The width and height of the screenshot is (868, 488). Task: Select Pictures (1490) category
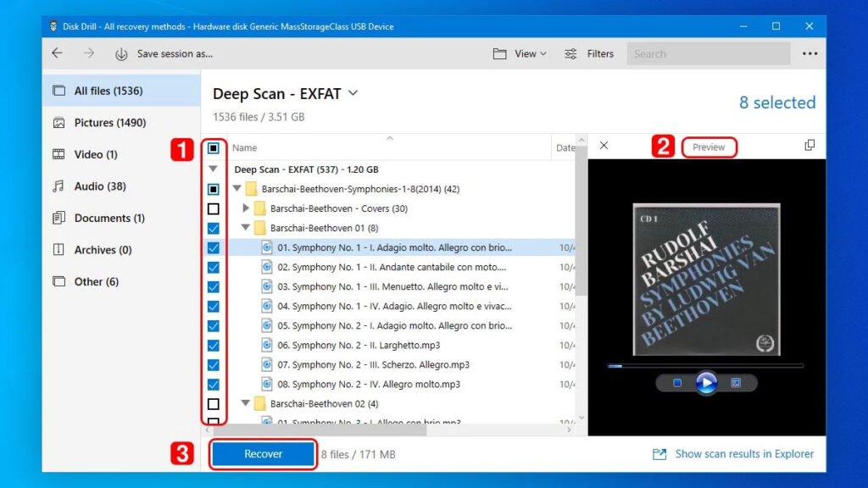121,123
